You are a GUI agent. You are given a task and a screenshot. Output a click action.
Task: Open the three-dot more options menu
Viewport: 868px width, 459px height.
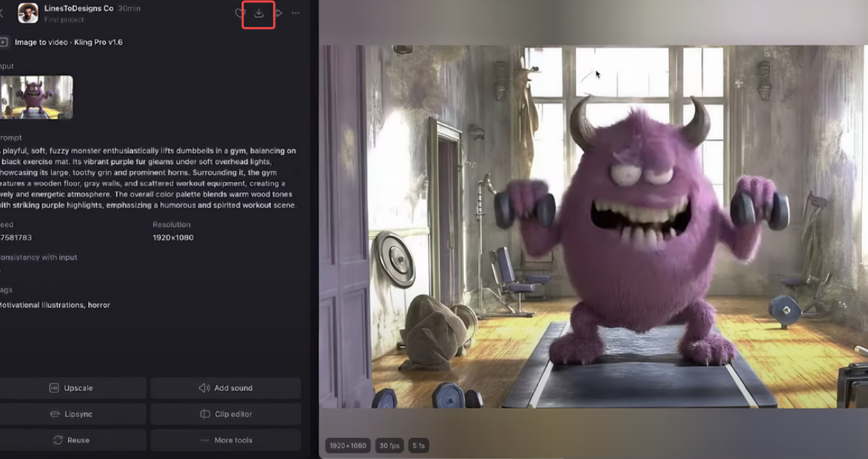[296, 13]
